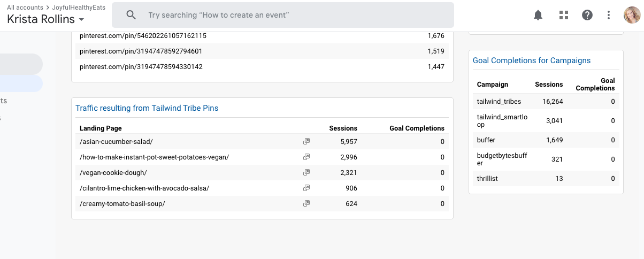Select the tailwind_tribes campaign row
644x259 pixels.
click(x=499, y=102)
